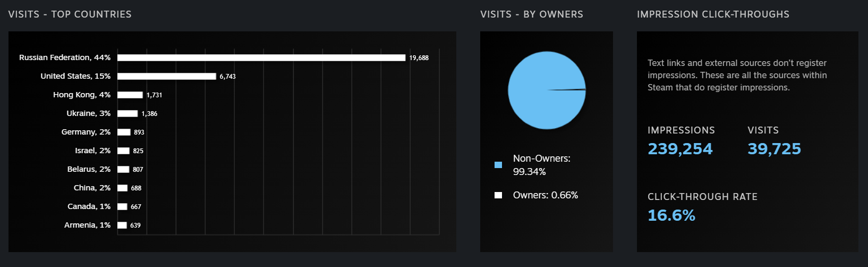Click the Visits - By Owners heading
The width and height of the screenshot is (868, 267).
pos(531,14)
